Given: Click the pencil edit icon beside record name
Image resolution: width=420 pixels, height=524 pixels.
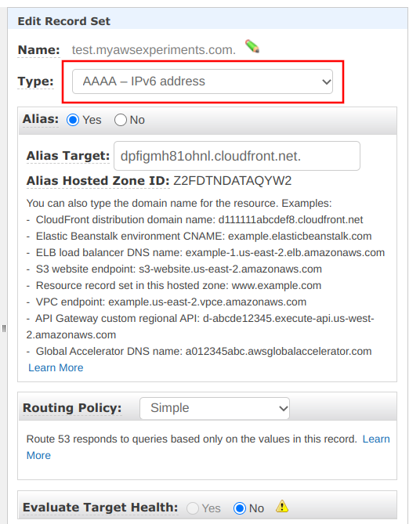Looking at the screenshot, I should pos(252,46).
